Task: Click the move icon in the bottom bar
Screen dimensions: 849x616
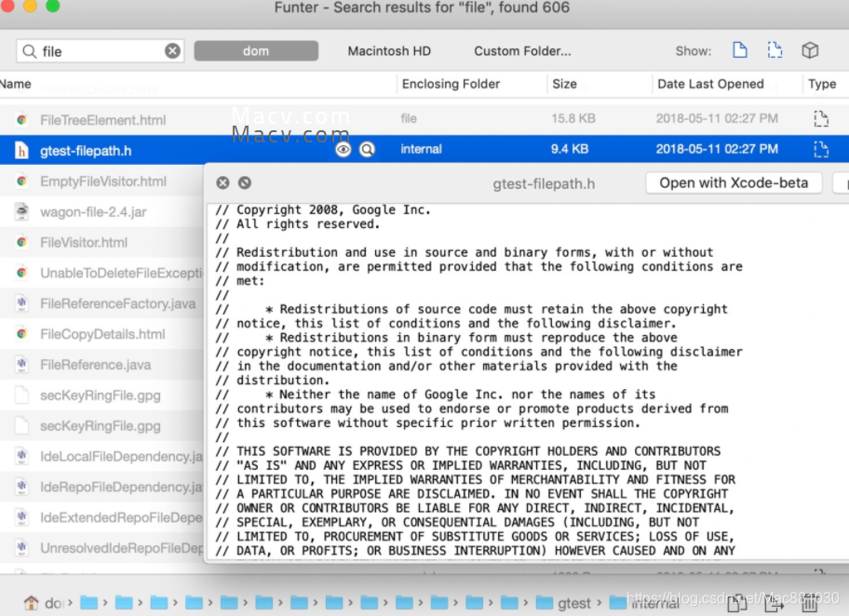Action: [775, 602]
